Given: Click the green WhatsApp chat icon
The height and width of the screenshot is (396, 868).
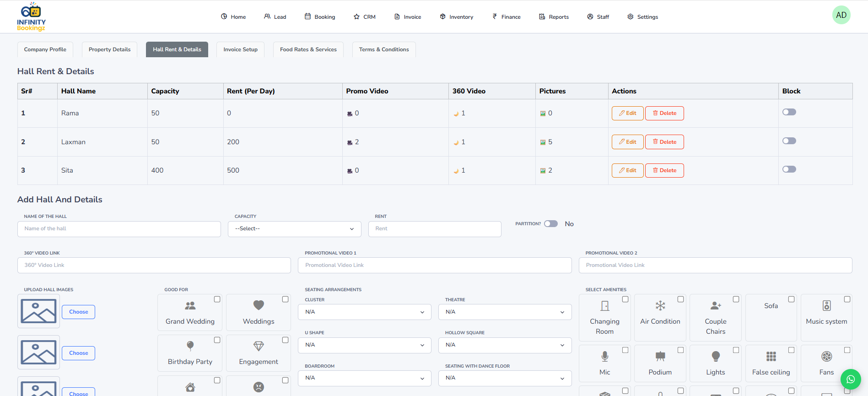Looking at the screenshot, I should point(850,379).
